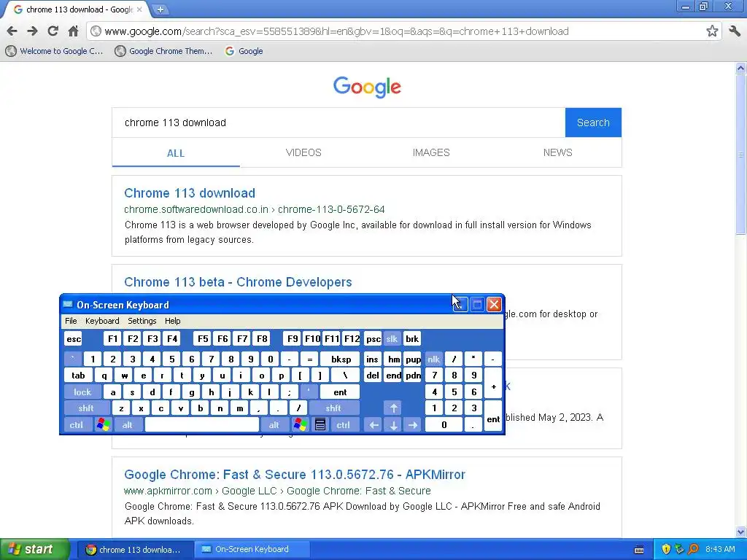Tap the application menu key icon
Image resolution: width=747 pixels, height=560 pixels.
320,425
